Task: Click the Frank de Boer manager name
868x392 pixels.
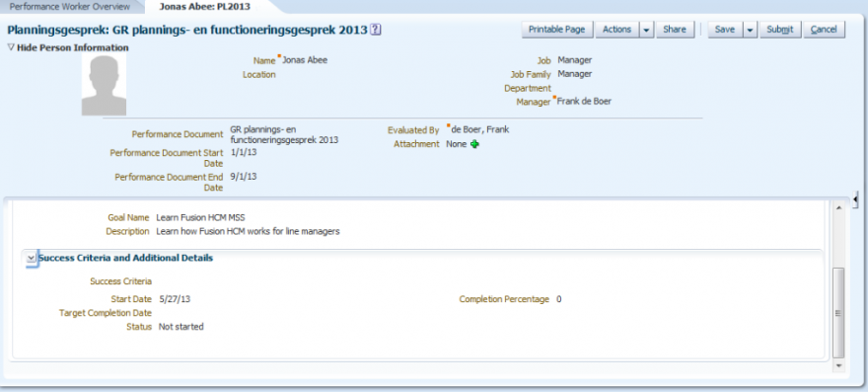Action: point(584,102)
